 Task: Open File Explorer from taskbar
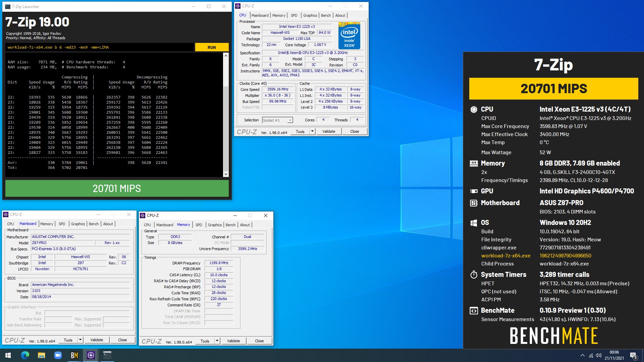coord(41,355)
